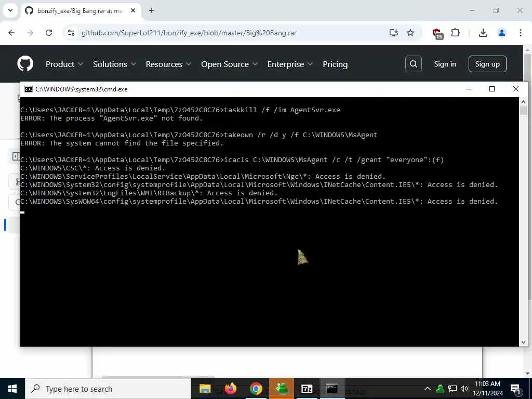Open the notification center icon
Viewport: 532px width, 399px height.
point(516,389)
